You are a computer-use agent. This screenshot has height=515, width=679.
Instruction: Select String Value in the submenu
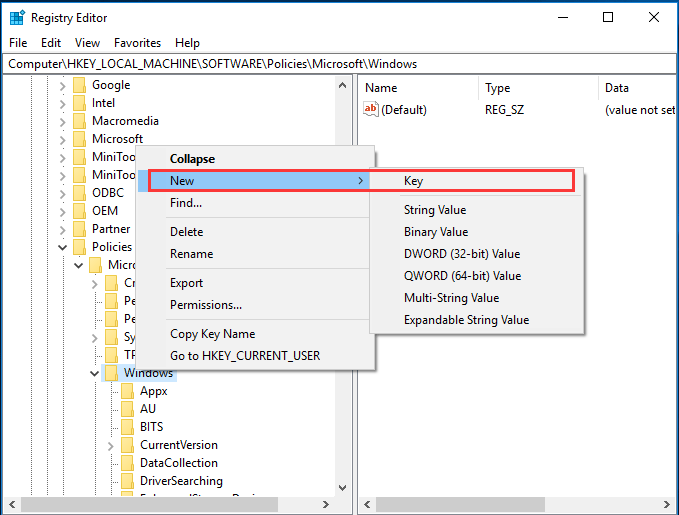tap(476, 210)
